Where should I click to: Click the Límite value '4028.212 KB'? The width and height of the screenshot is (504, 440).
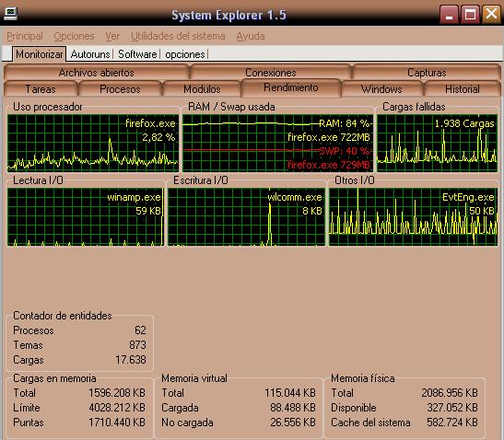click(x=117, y=408)
